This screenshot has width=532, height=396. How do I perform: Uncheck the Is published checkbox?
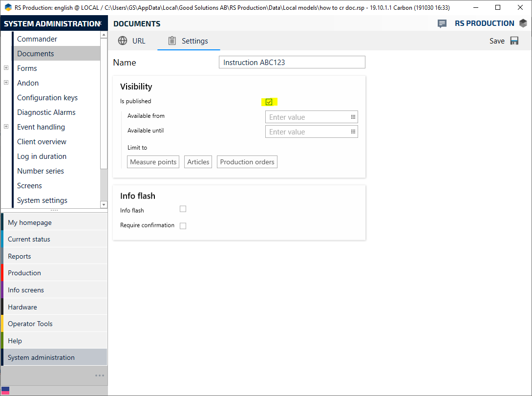(x=269, y=102)
